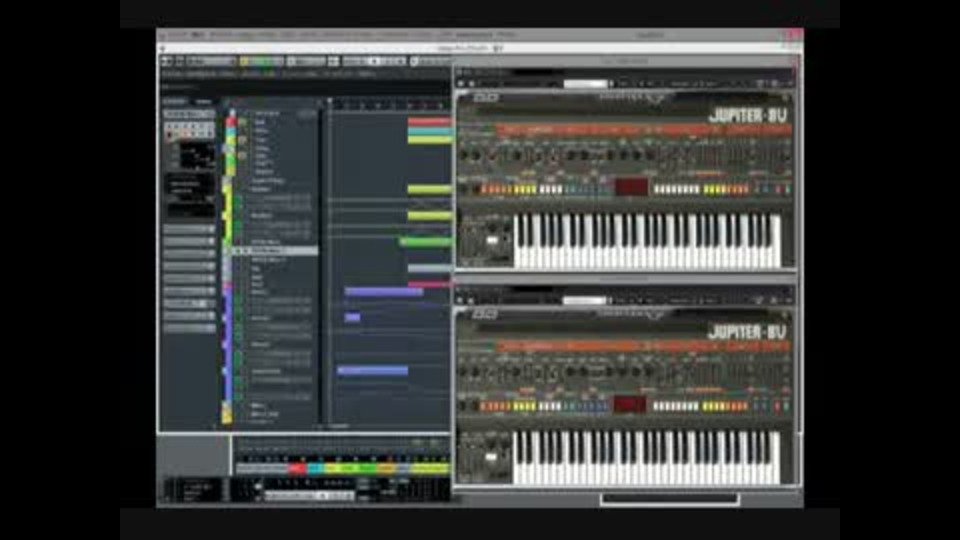Select the cyan clip below the red clip
The width and height of the screenshot is (960, 540).
coord(429,130)
